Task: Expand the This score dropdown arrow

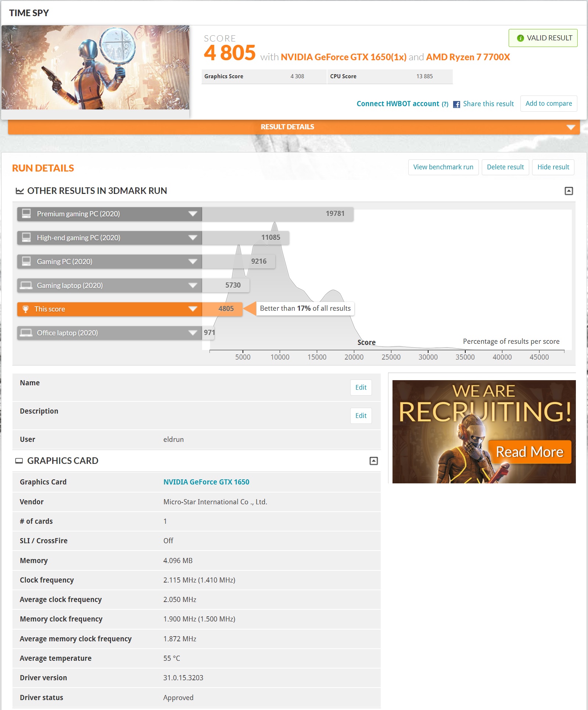Action: coord(193,309)
